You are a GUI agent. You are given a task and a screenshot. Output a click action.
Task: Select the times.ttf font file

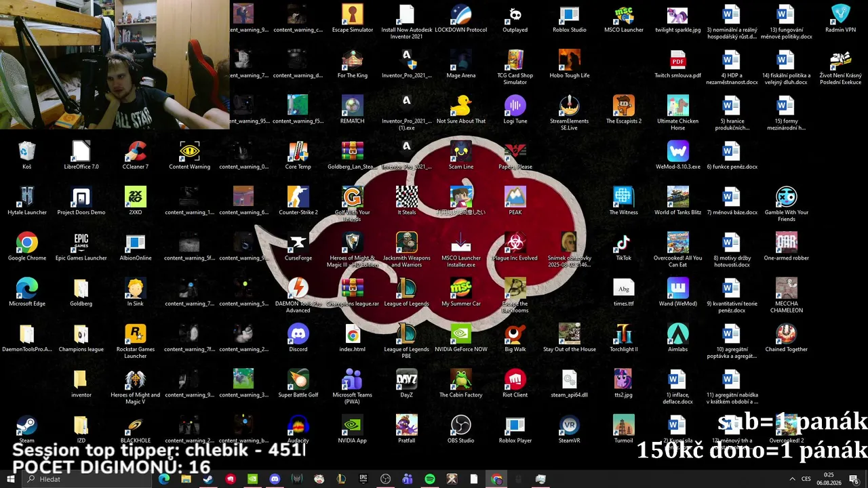(623, 293)
